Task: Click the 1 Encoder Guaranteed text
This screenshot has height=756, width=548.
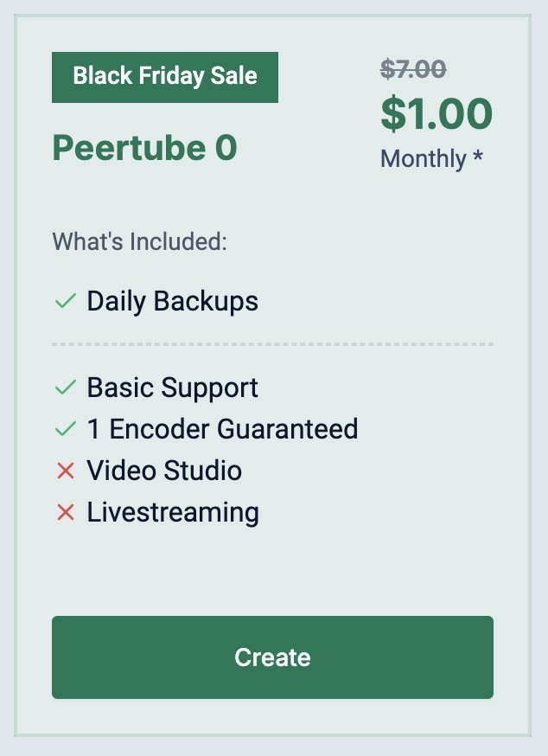Action: pos(222,429)
